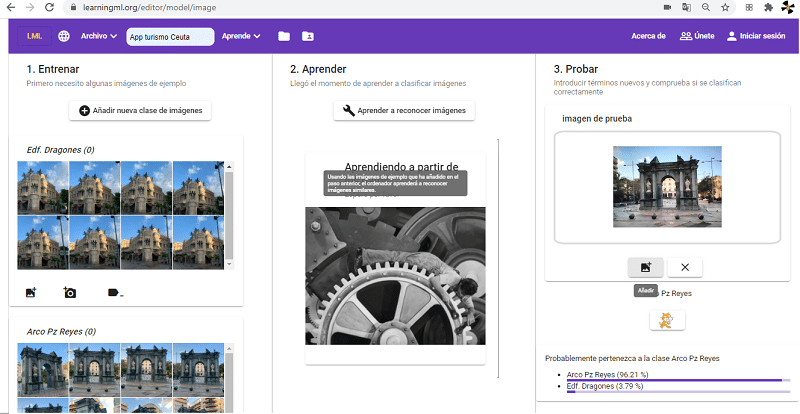
Task: Open shared projects folder icon
Action: pos(308,36)
